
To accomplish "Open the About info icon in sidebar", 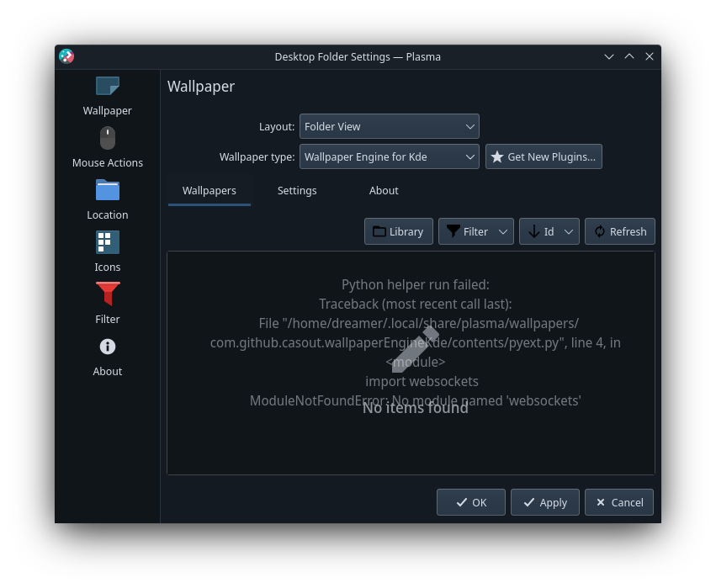I will (107, 346).
